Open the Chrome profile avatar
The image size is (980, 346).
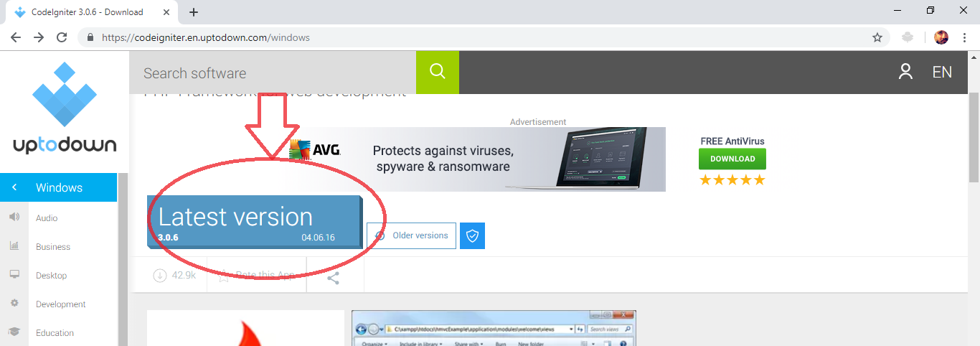[941, 37]
